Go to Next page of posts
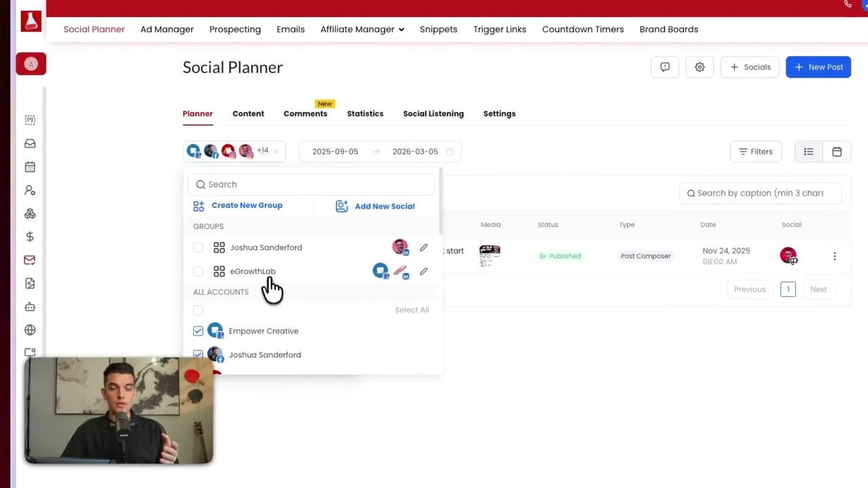The height and width of the screenshot is (488, 868). pyautogui.click(x=818, y=289)
